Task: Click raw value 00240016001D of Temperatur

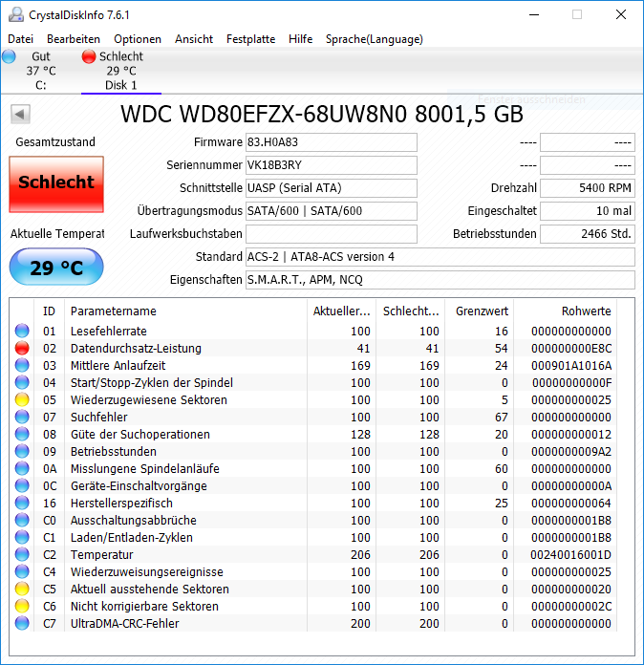Action: pyautogui.click(x=571, y=554)
